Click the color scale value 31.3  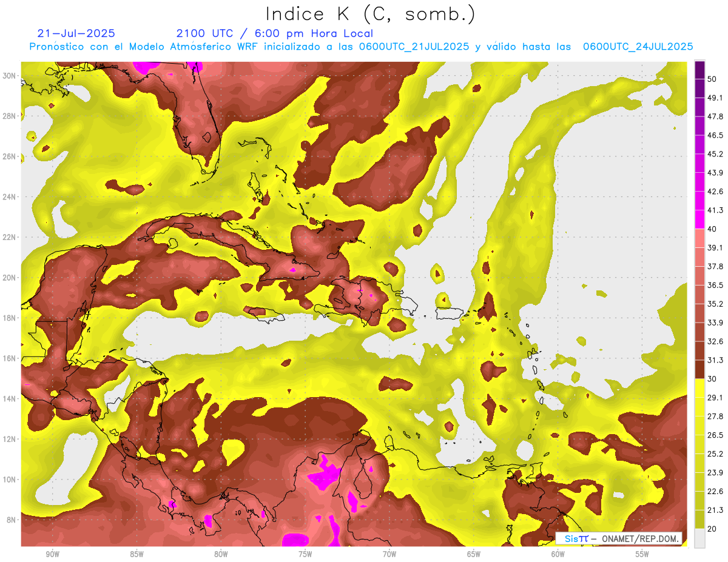[x=715, y=360]
